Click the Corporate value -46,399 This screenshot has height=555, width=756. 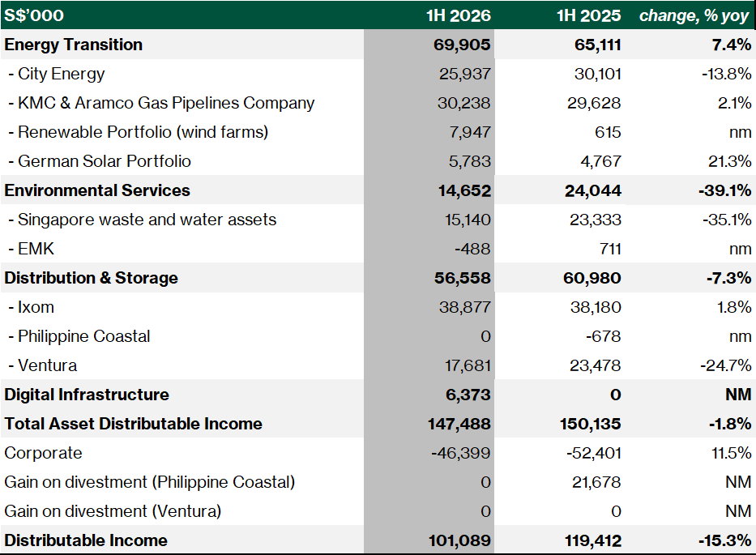(461, 453)
